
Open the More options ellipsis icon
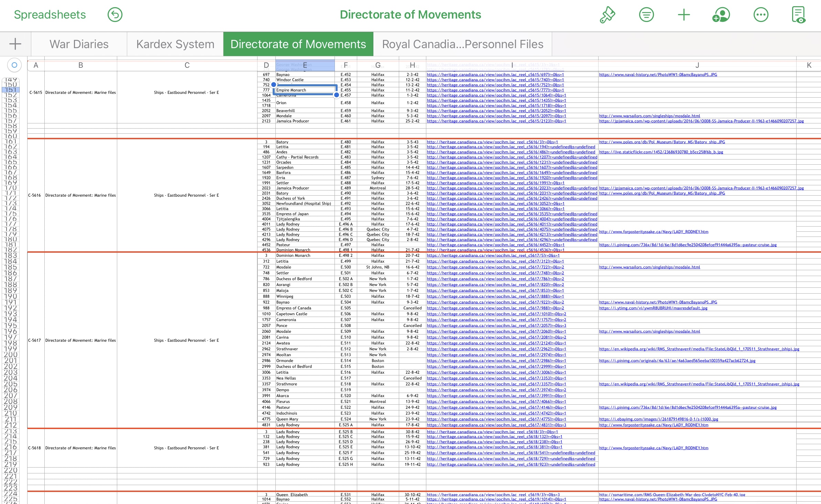760,15
